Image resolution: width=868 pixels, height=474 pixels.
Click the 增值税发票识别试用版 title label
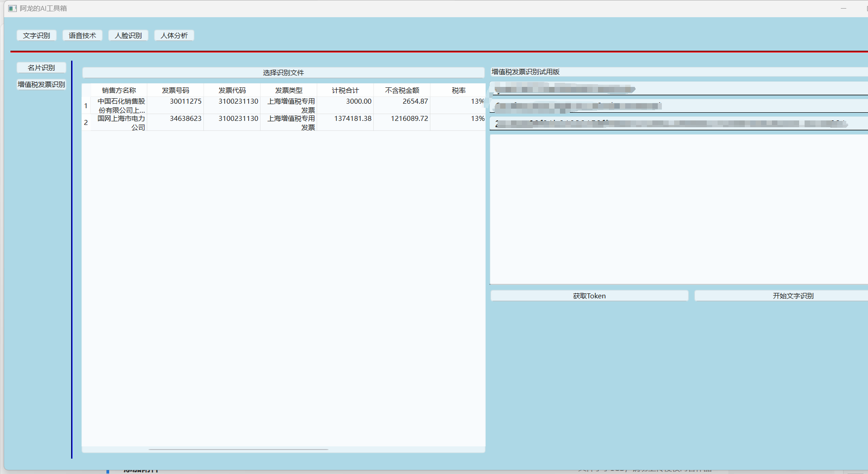[x=526, y=72]
